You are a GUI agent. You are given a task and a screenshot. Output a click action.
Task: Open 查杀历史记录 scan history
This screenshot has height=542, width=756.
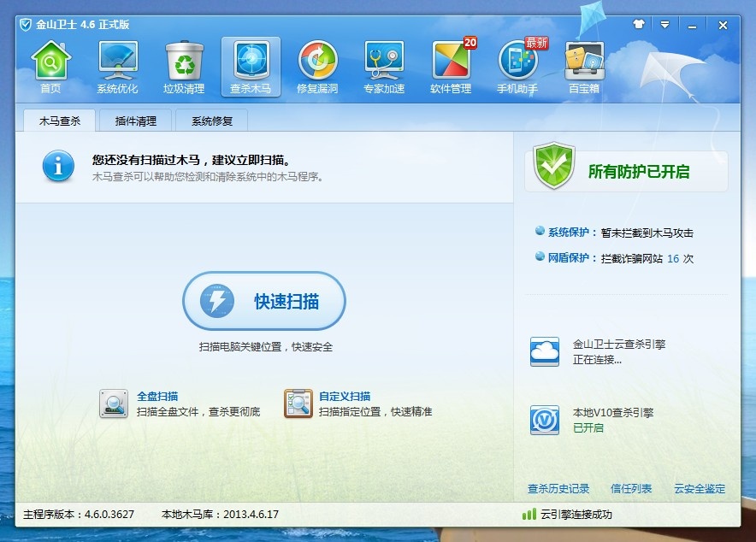(558, 488)
